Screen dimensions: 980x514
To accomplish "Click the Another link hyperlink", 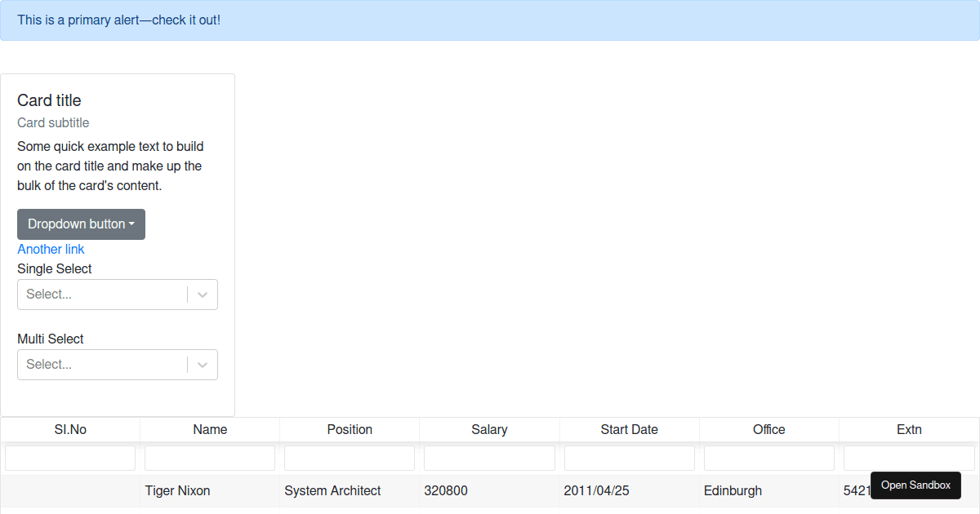I will click(51, 250).
